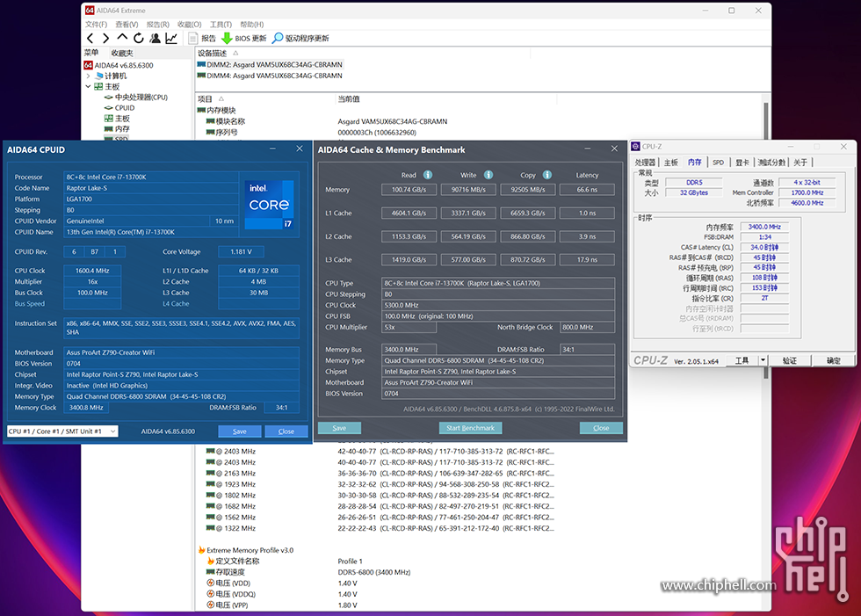Select DIMM4 Asgard memory module entry
This screenshot has width=861, height=616.
tap(270, 76)
